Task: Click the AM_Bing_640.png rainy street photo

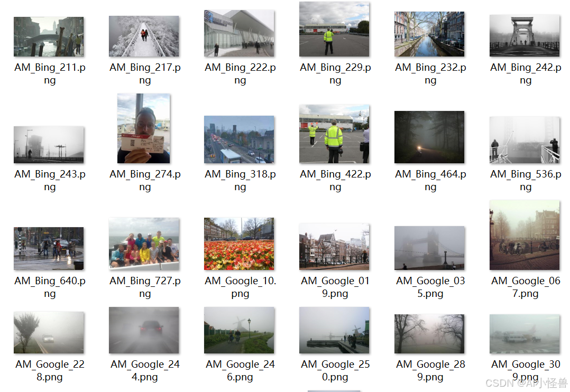Action: [x=49, y=248]
